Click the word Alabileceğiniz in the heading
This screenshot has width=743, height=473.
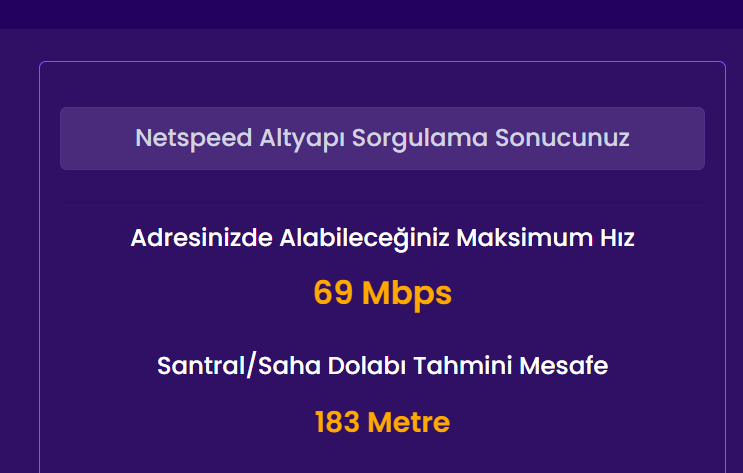[350, 239]
